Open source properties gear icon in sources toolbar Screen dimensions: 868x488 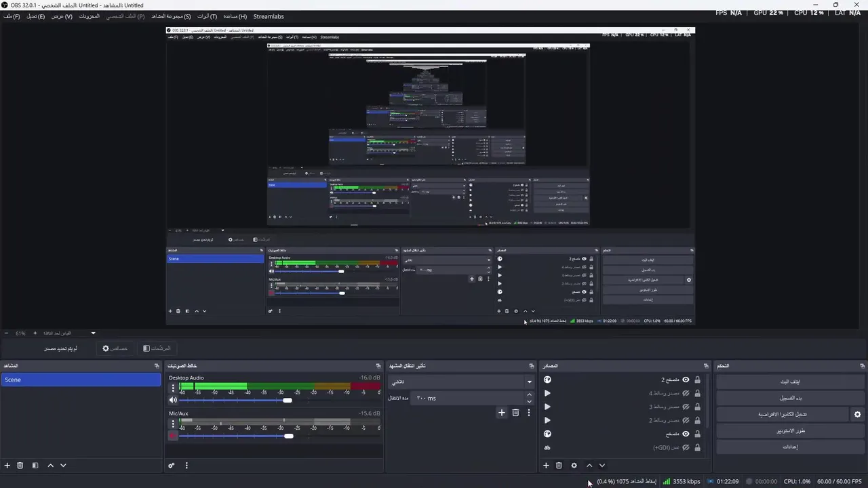[574, 466]
